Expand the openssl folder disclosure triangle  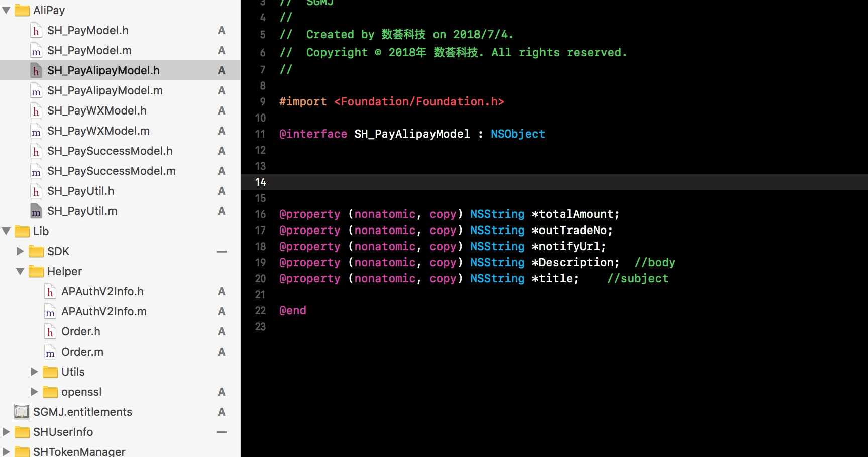(x=34, y=392)
